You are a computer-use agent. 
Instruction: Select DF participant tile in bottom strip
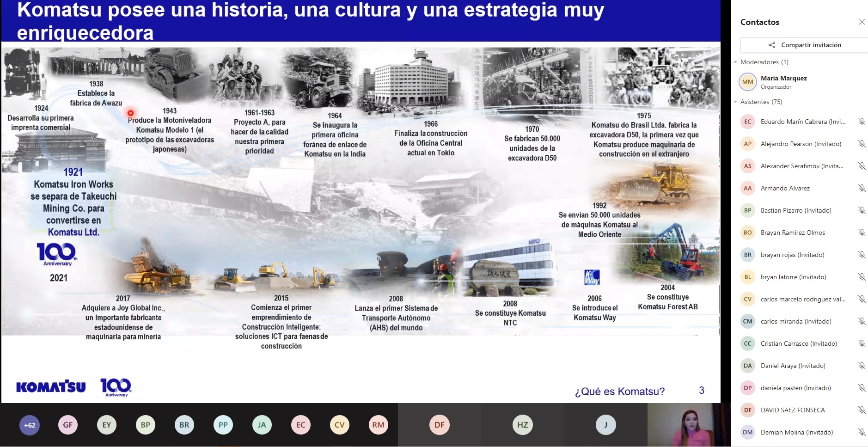(x=440, y=425)
